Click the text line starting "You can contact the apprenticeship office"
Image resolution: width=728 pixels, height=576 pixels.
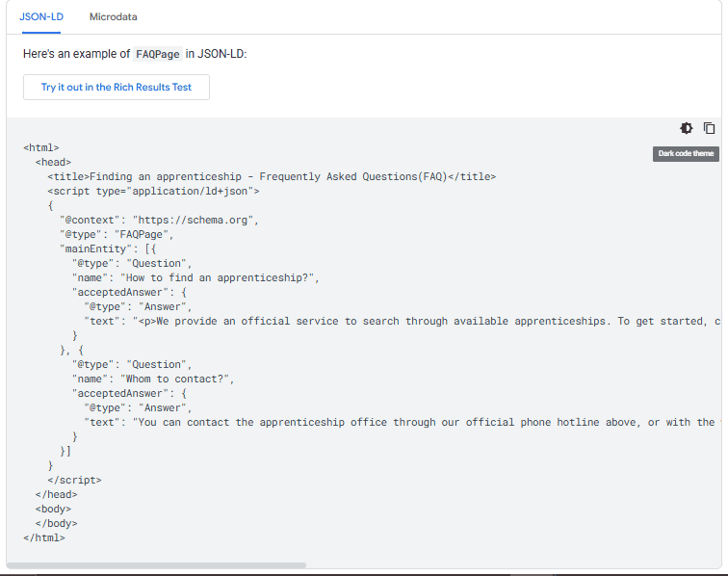pos(403,422)
